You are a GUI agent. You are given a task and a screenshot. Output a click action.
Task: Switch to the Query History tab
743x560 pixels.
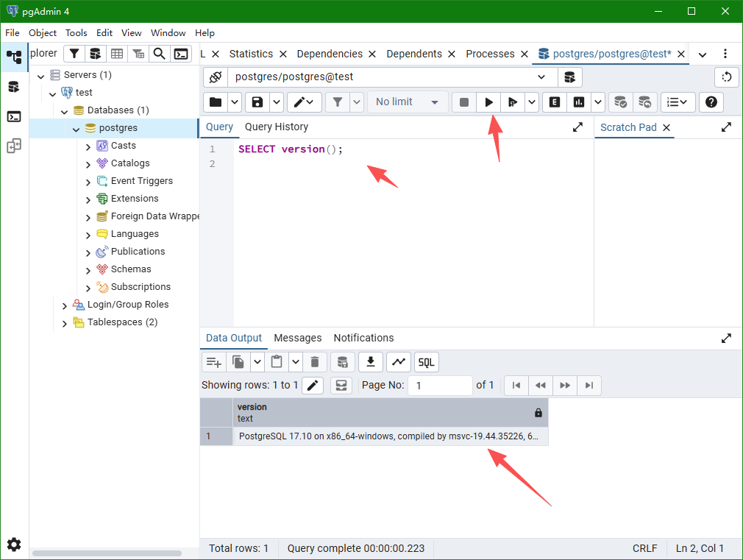[x=277, y=127]
